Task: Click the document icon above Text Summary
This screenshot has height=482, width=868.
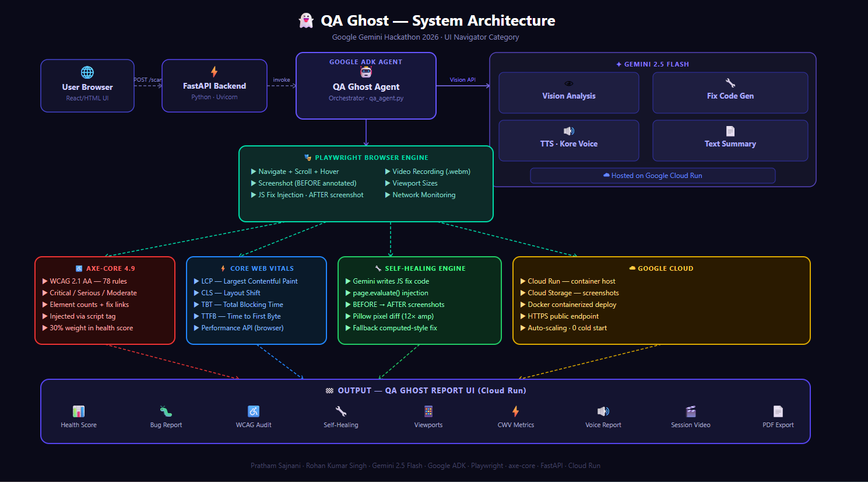Action: [730, 131]
